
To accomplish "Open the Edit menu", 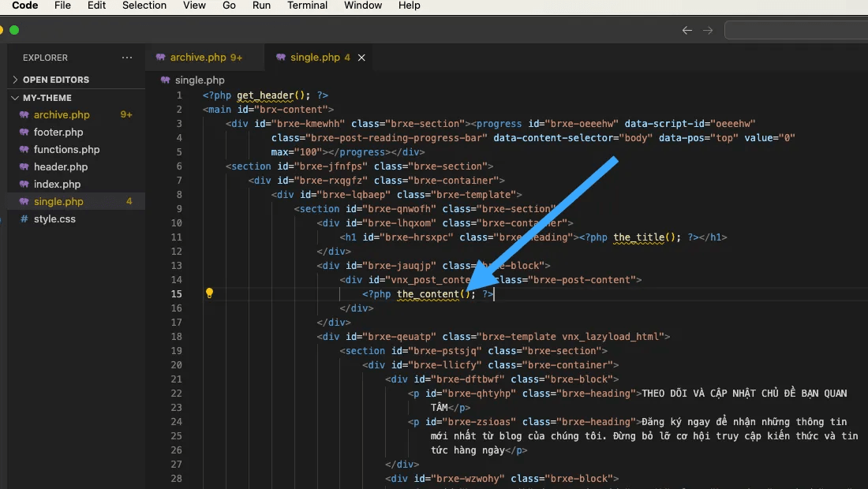I will click(96, 6).
